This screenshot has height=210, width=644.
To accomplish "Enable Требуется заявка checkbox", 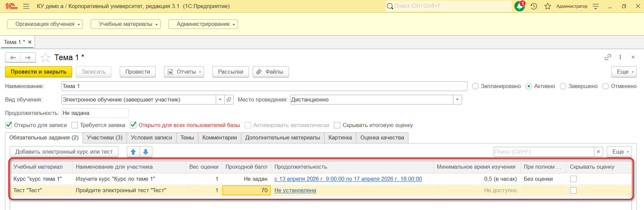I will click(x=75, y=125).
